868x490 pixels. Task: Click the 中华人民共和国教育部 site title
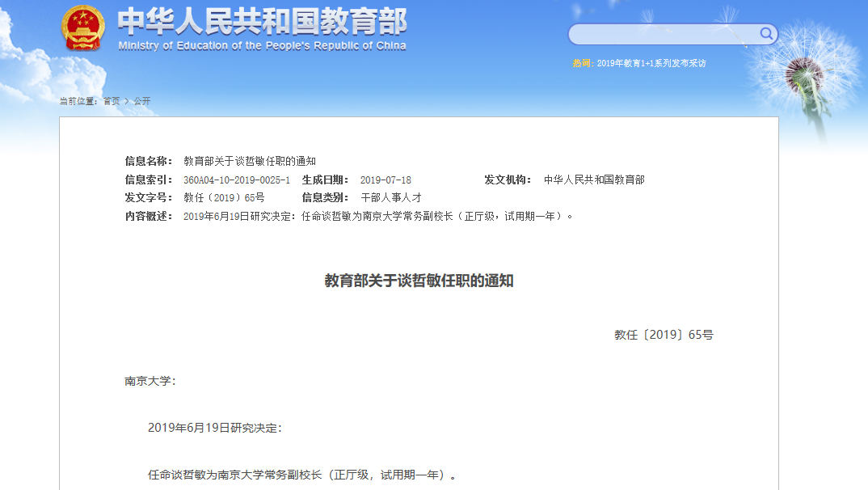(x=262, y=21)
